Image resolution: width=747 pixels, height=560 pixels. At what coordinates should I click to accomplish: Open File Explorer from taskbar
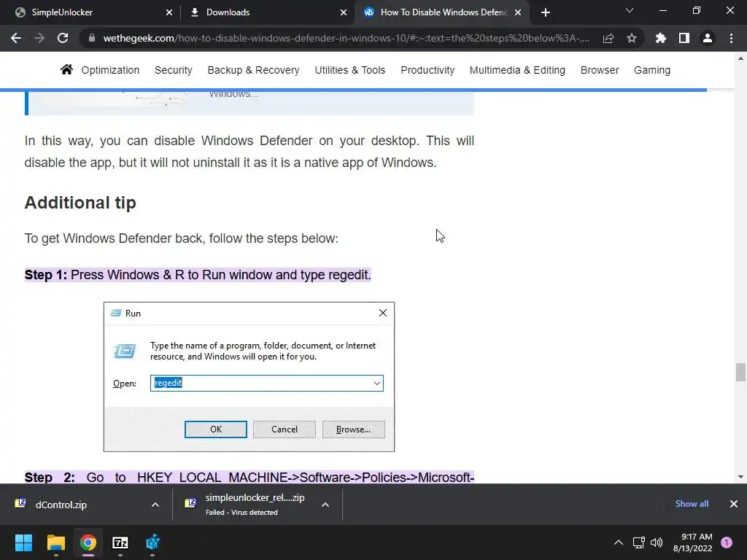[55, 542]
